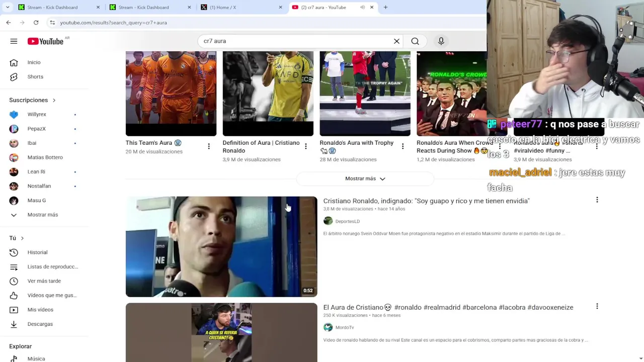Mute the YouTube tab audio icon
Image resolution: width=644 pixels, height=362 pixels.
point(362,8)
